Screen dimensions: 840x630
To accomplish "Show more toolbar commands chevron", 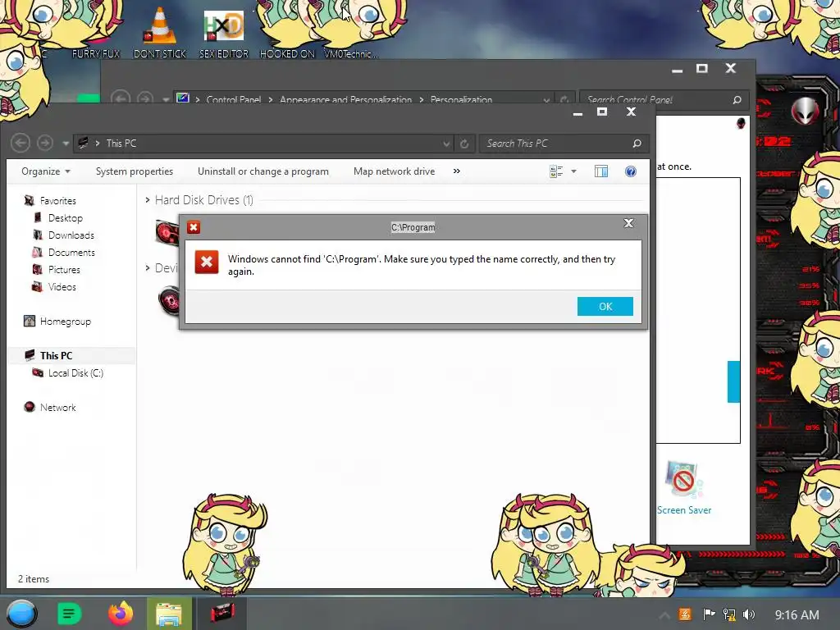I will click(x=456, y=171).
